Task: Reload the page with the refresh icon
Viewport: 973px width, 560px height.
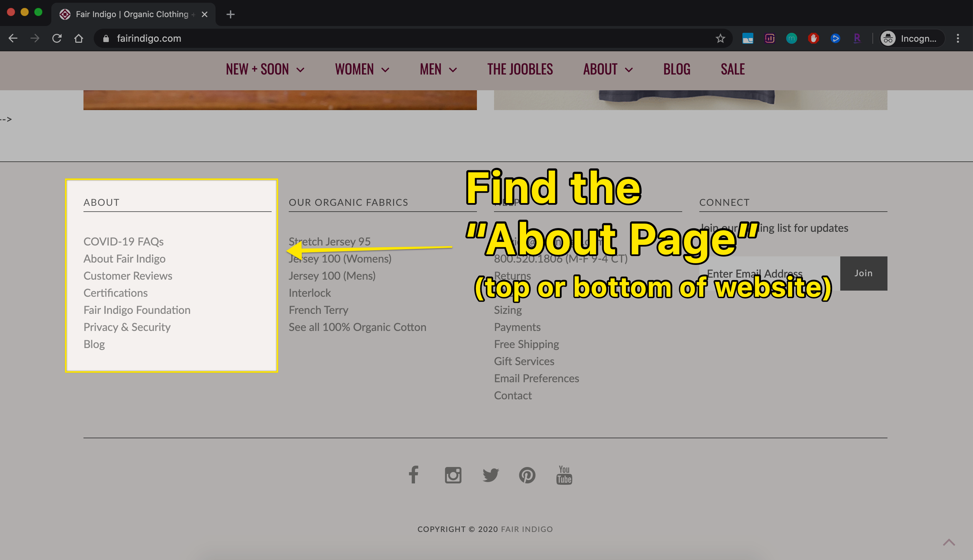Action: [x=57, y=38]
